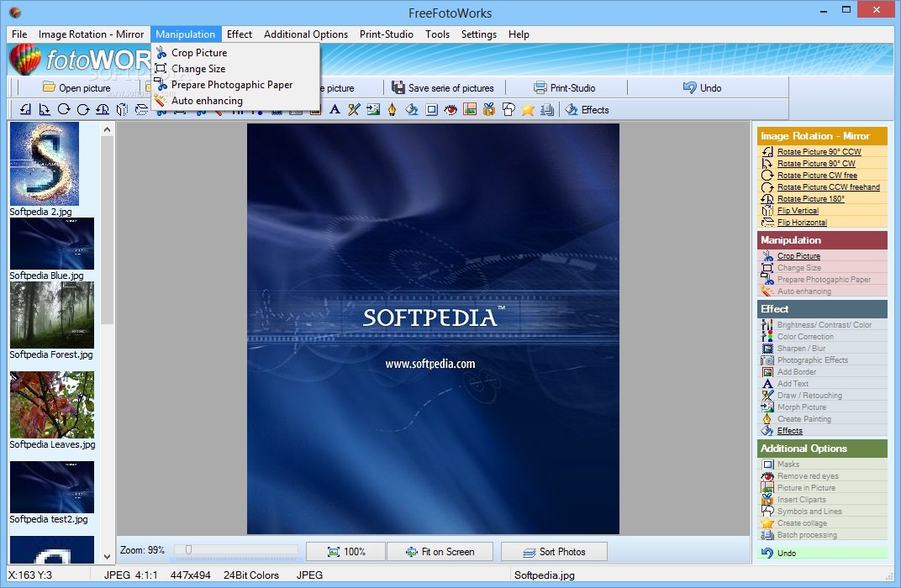This screenshot has height=588, width=901.
Task: Click the Sort Photos button
Action: click(x=554, y=552)
